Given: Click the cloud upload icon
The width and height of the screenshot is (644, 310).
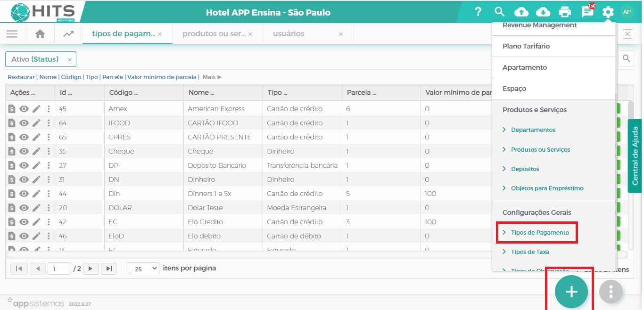Looking at the screenshot, I should tap(521, 12).
